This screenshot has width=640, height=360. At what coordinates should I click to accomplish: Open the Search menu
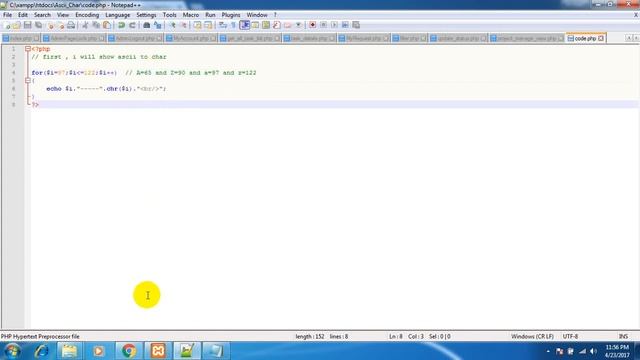point(42,15)
